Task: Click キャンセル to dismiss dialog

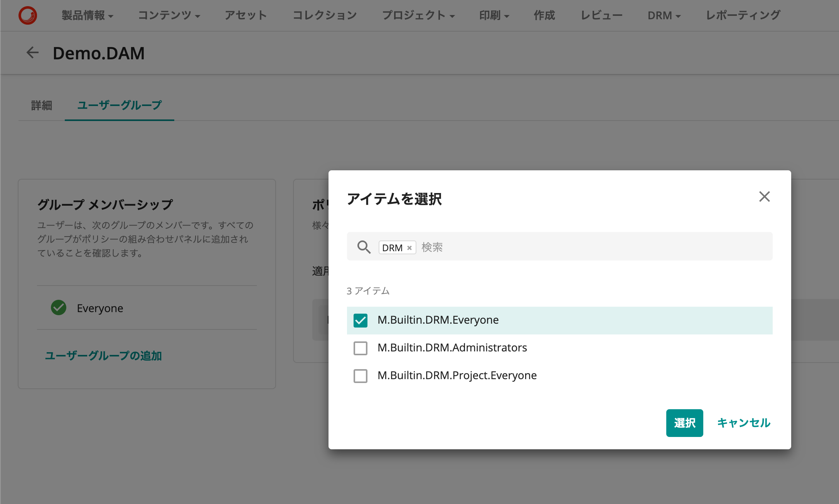Action: [743, 423]
